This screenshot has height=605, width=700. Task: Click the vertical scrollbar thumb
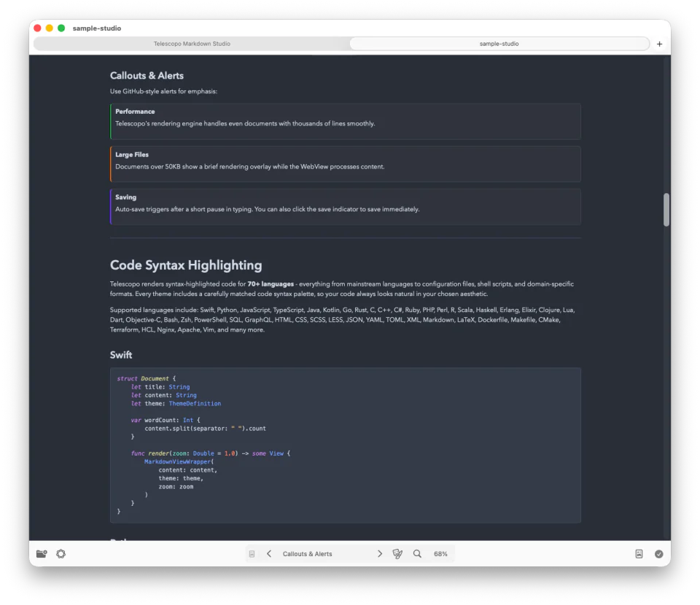point(666,210)
